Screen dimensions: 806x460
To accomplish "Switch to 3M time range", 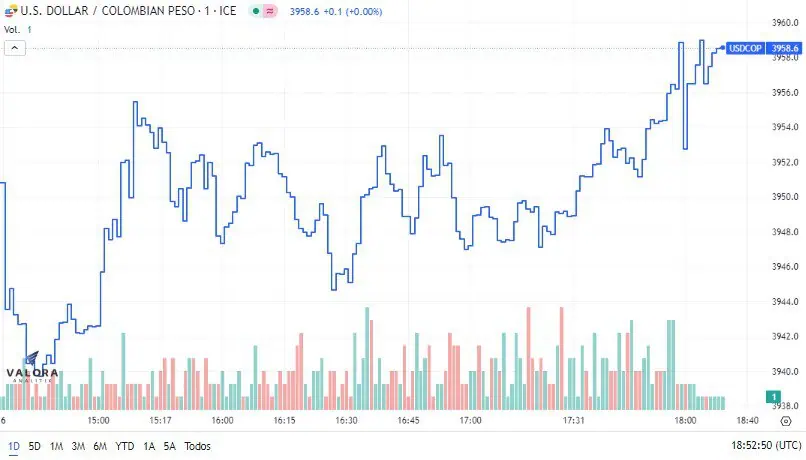I will pyautogui.click(x=78, y=446).
